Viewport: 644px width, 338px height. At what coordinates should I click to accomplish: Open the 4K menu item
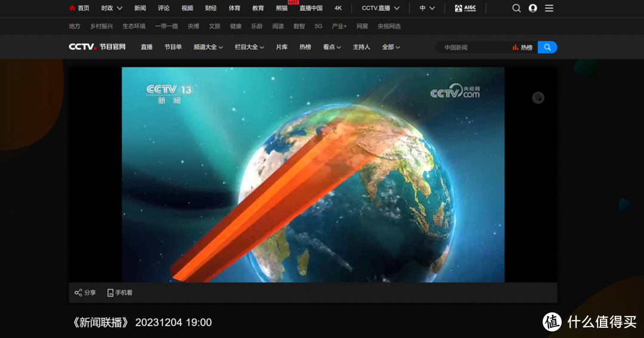pyautogui.click(x=338, y=8)
